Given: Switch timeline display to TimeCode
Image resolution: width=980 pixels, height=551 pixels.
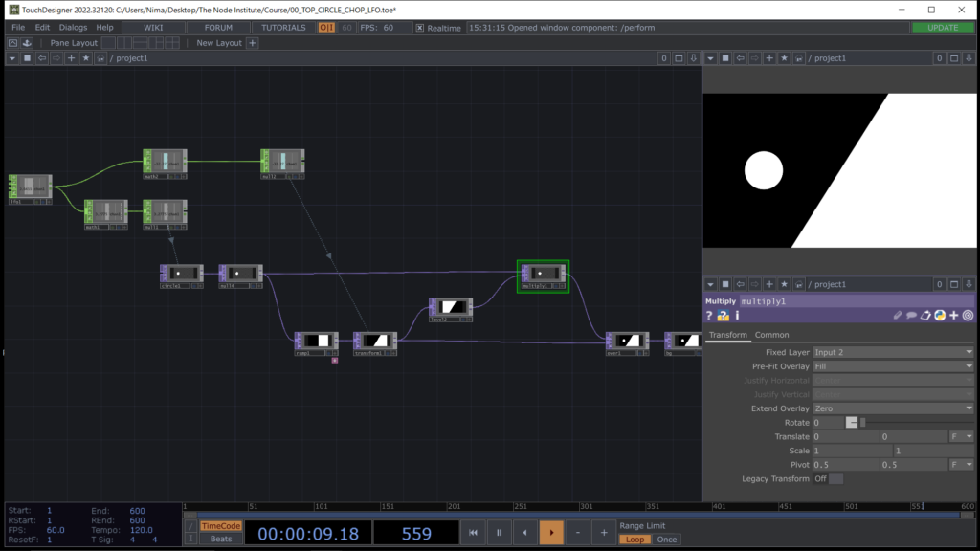Looking at the screenshot, I should click(221, 526).
